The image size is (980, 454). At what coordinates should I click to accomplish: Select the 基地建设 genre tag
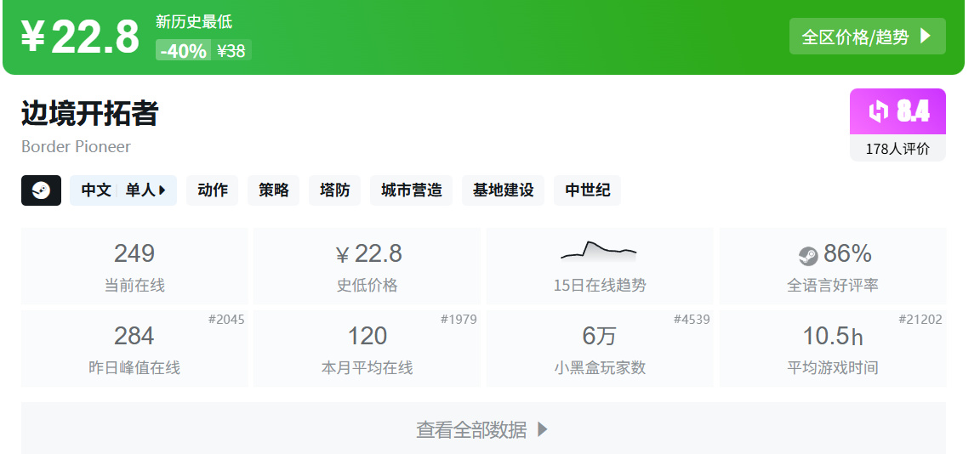click(503, 190)
